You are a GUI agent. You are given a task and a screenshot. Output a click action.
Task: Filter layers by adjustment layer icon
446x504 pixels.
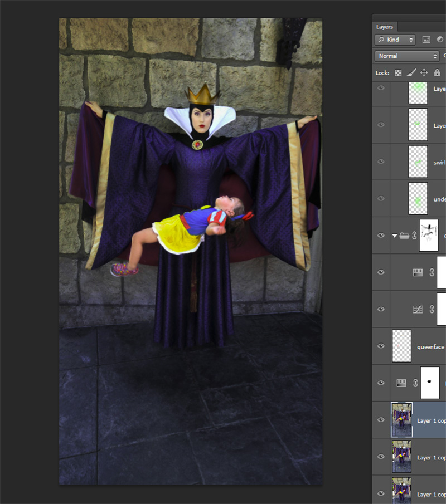point(440,39)
